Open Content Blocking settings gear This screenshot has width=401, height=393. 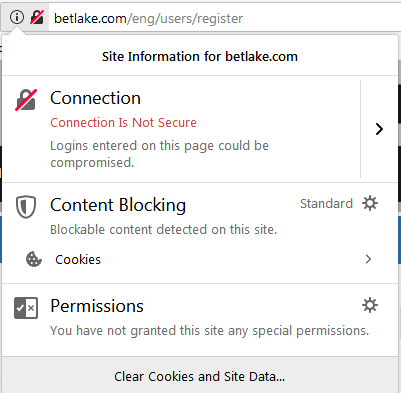370,203
